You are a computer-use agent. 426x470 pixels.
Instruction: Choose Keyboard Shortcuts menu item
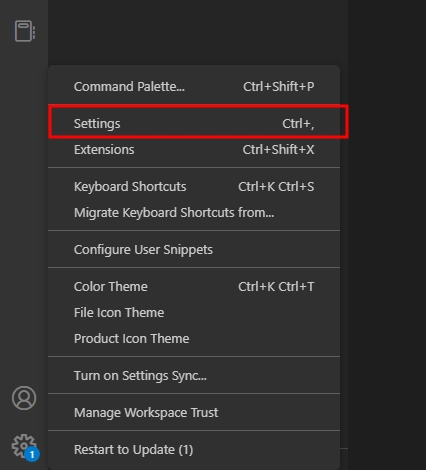tap(194, 187)
